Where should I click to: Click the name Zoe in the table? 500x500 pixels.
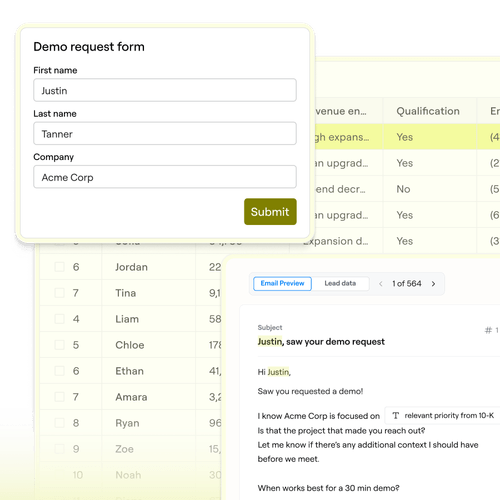click(124, 449)
